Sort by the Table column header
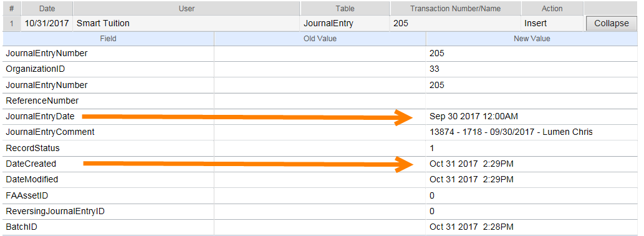 click(x=345, y=8)
